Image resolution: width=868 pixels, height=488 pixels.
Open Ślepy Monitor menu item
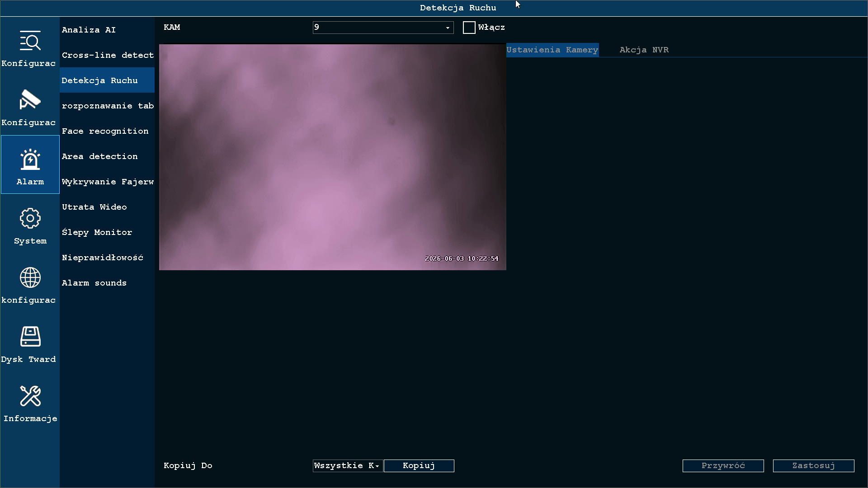[x=107, y=232]
